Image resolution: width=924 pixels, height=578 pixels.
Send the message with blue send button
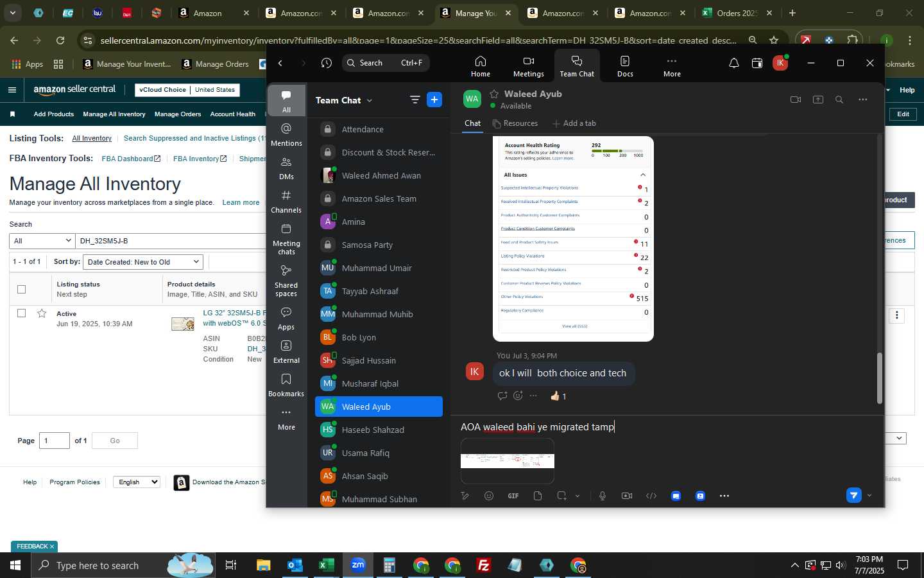point(853,495)
